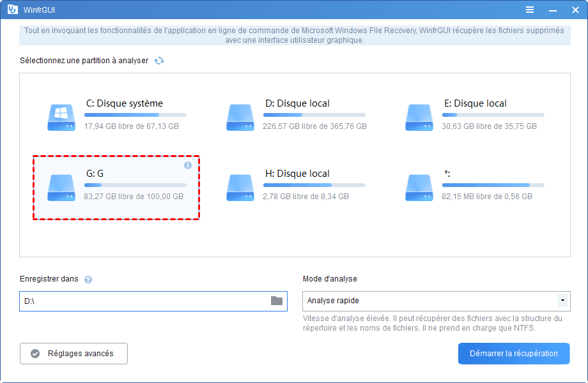Select the unnamed *: partition drive icon
The height and width of the screenshot is (383, 588).
coord(419,188)
